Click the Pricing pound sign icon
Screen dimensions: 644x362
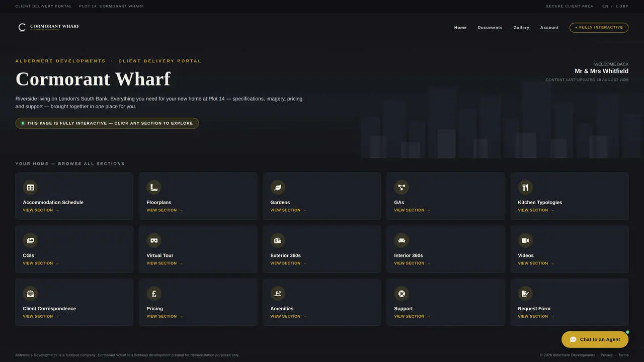[154, 294]
